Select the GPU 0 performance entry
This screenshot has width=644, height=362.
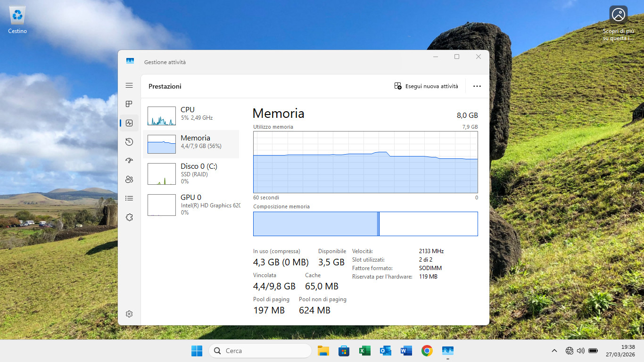[x=191, y=205]
